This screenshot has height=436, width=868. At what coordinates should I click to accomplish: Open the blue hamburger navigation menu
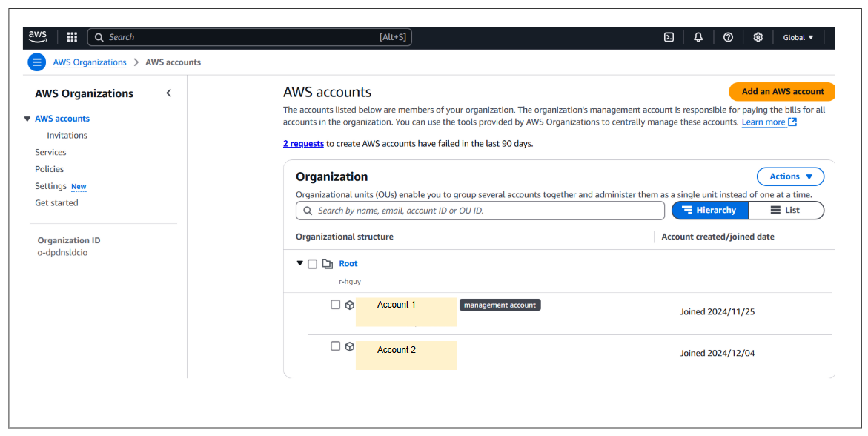coord(36,62)
